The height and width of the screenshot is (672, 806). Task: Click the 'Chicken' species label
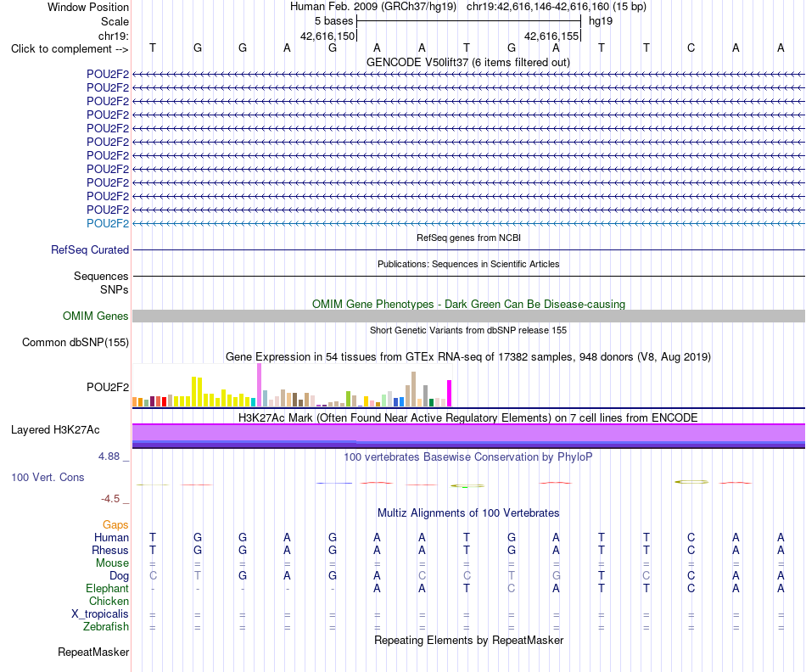(x=109, y=601)
